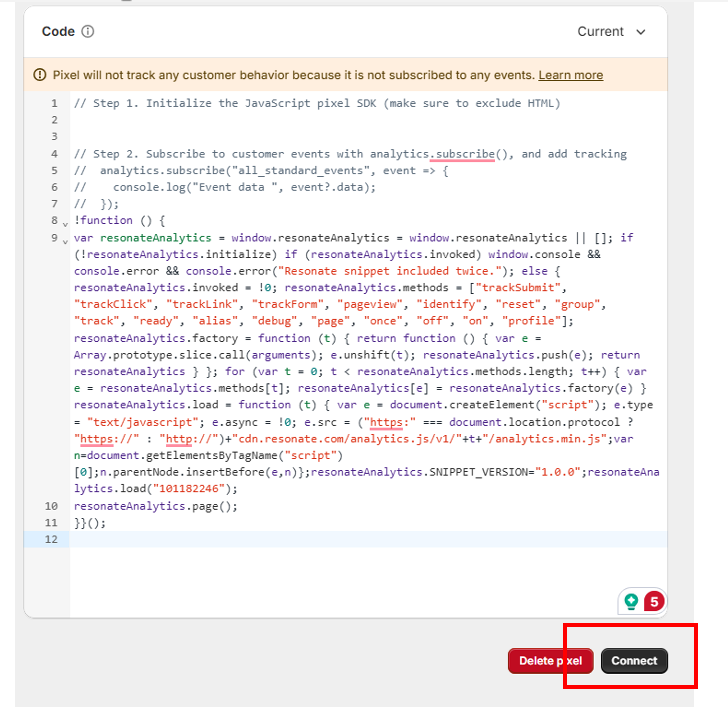The width and height of the screenshot is (728, 714).
Task: Collapse the code fold at line 8
Action: coord(65,224)
